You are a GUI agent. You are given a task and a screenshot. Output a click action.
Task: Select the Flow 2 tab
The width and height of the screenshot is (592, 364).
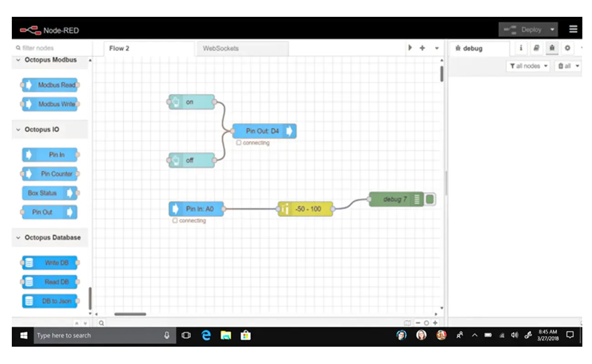tap(119, 48)
